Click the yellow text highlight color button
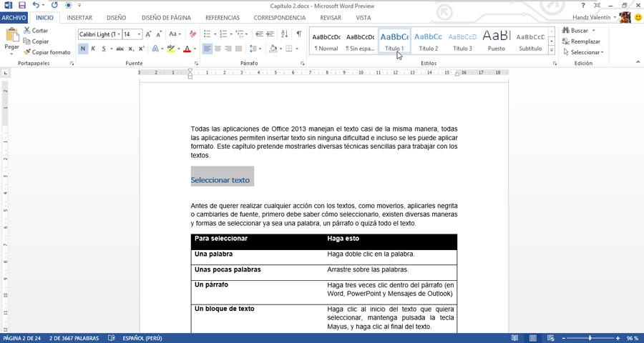The image size is (644, 343). (170, 49)
